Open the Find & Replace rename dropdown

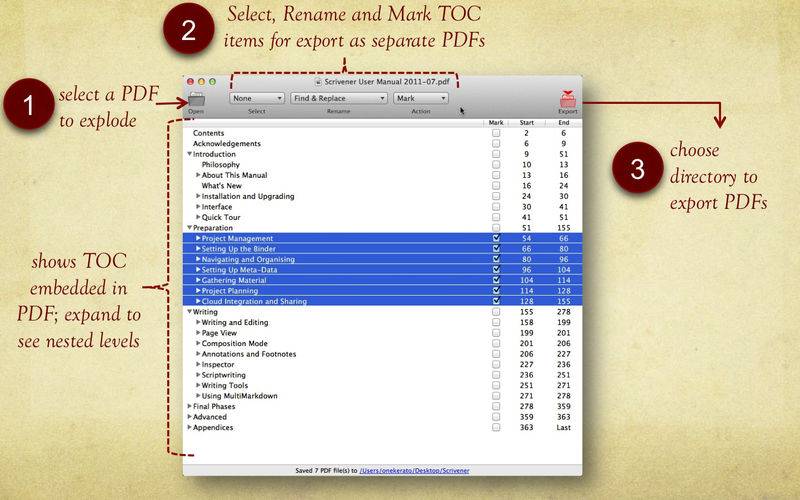tap(338, 98)
